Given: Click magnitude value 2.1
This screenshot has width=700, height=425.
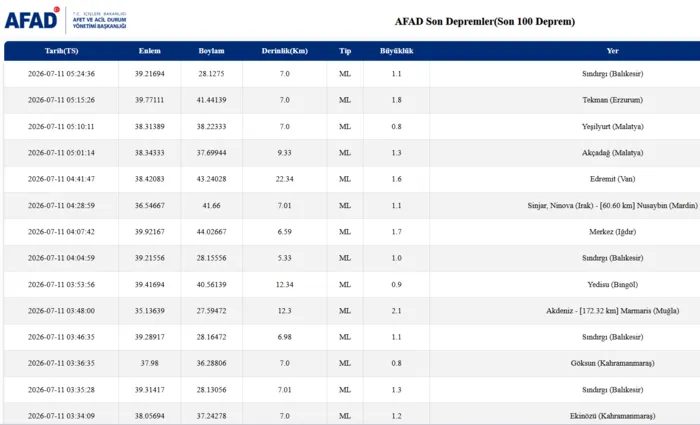Looking at the screenshot, I should (x=396, y=311).
